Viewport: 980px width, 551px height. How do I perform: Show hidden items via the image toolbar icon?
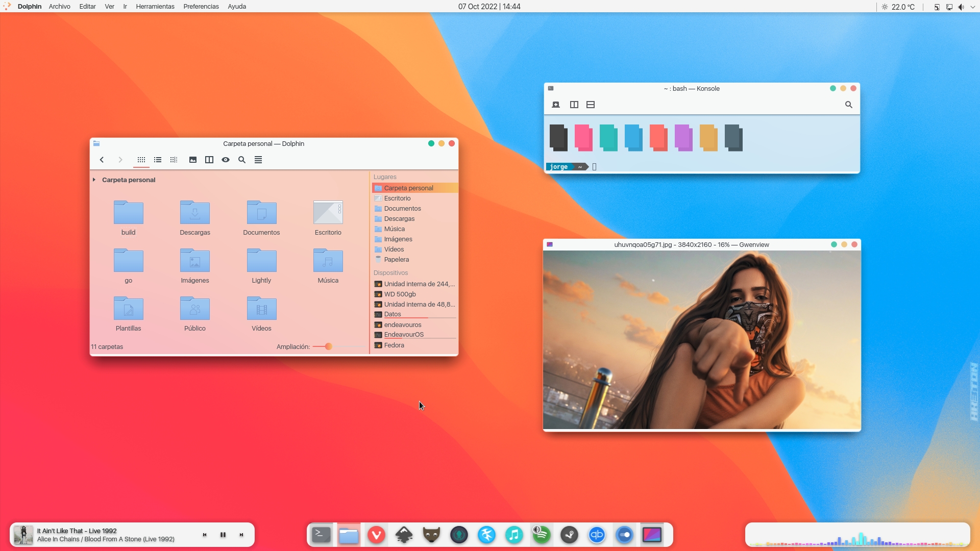point(192,160)
